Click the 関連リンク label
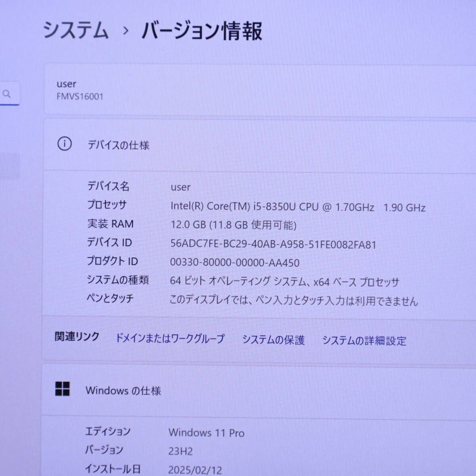The height and width of the screenshot is (476, 476). click(x=77, y=337)
